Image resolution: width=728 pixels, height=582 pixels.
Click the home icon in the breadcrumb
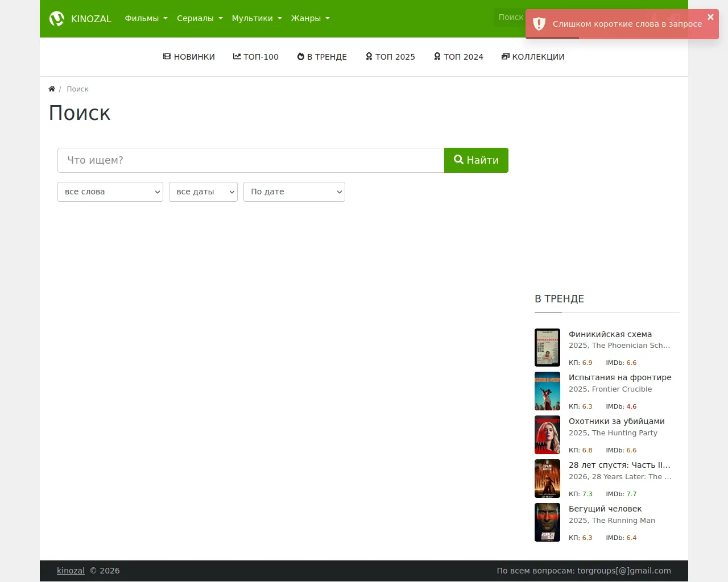pyautogui.click(x=51, y=88)
